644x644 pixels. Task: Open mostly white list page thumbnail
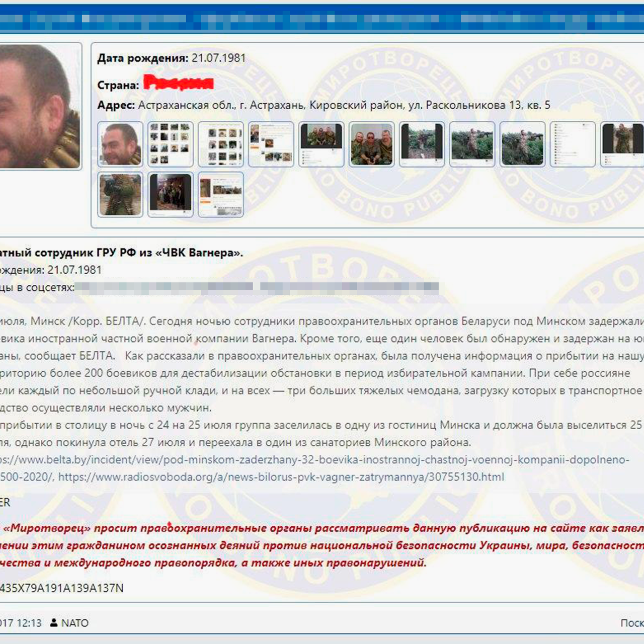(573, 144)
